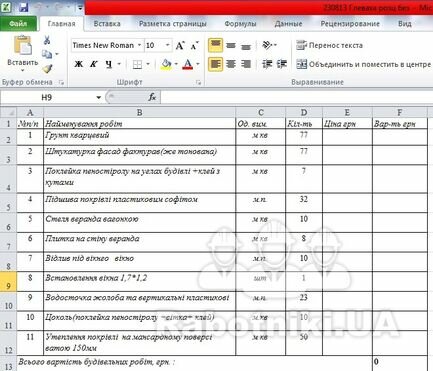Click Объединить и поместить в центре
Viewport: 433px width, 371px height.
pyautogui.click(x=364, y=64)
